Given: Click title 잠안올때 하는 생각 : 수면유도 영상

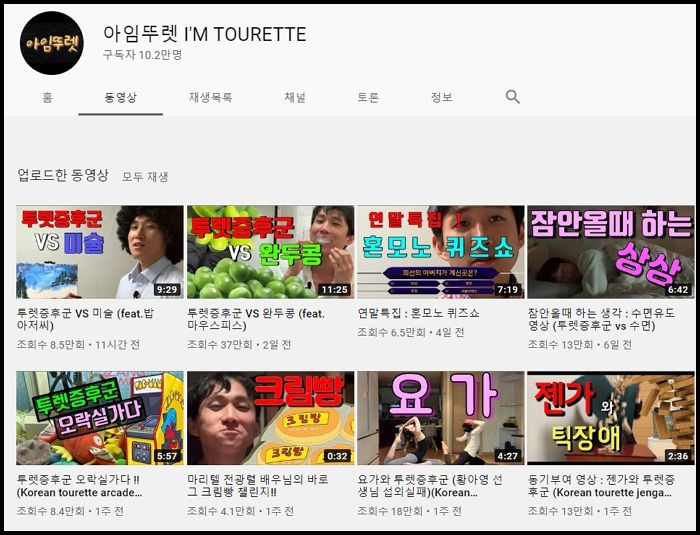Looking at the screenshot, I should pyautogui.click(x=601, y=319).
